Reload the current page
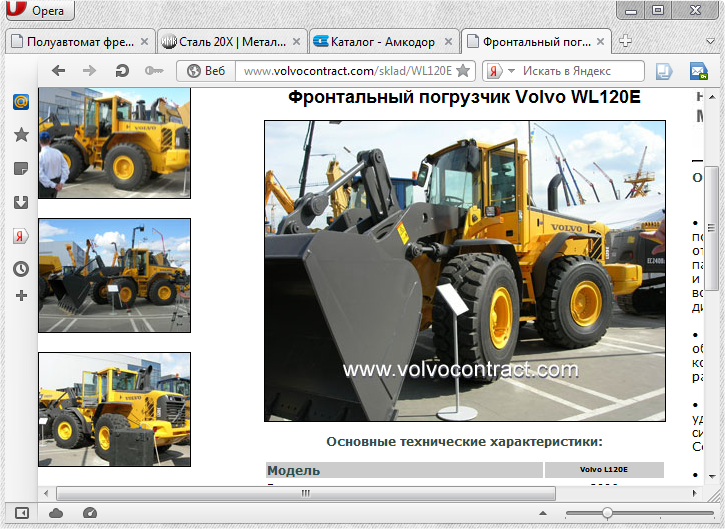725x529 pixels. [122, 71]
